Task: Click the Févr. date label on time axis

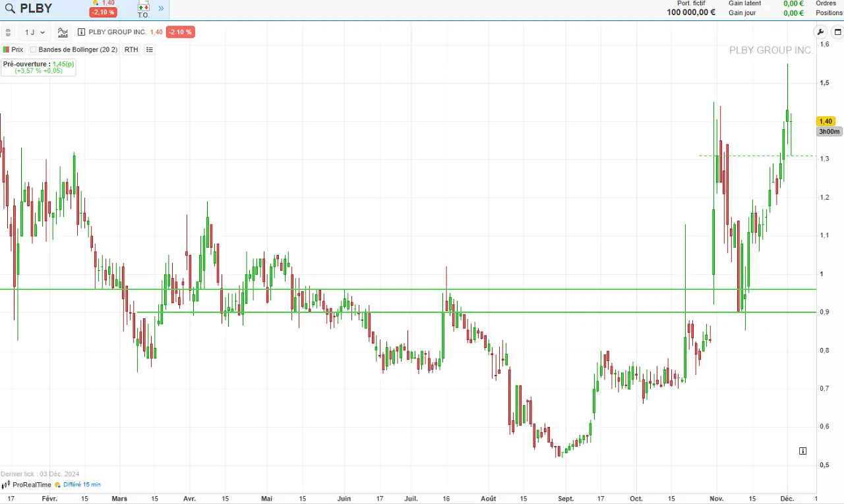Action: click(x=49, y=499)
